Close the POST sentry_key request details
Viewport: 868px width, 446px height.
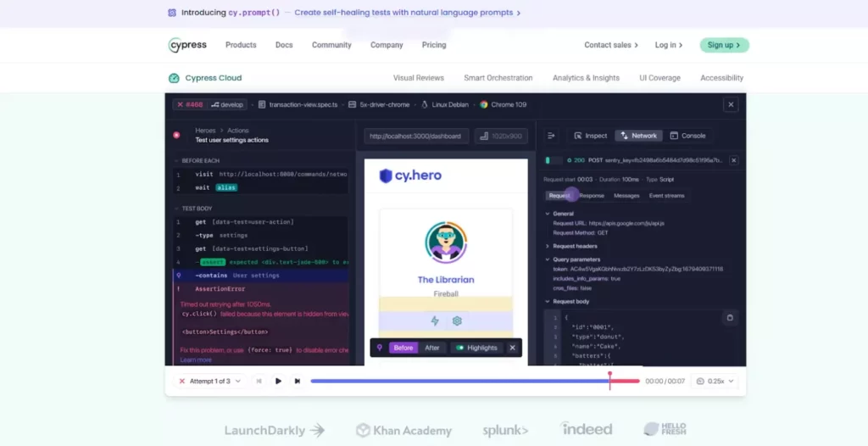pyautogui.click(x=733, y=160)
